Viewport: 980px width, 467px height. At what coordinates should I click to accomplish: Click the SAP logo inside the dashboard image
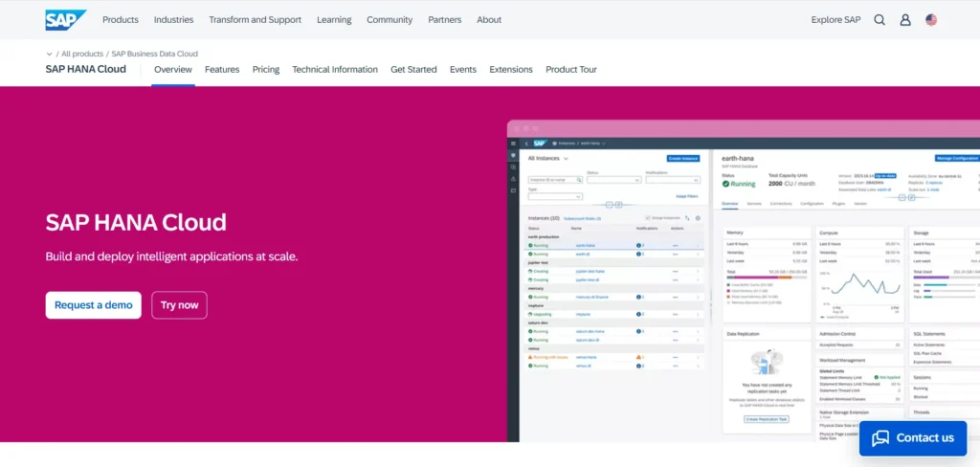tap(540, 144)
